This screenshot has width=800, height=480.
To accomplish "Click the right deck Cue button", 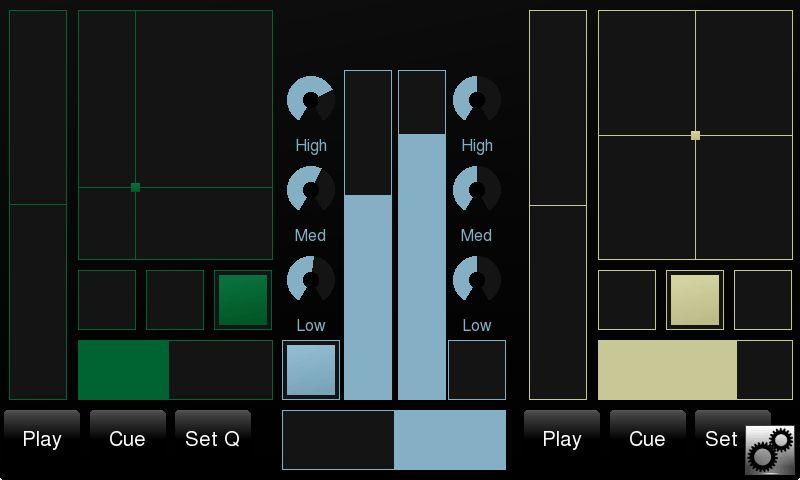I will [x=647, y=439].
